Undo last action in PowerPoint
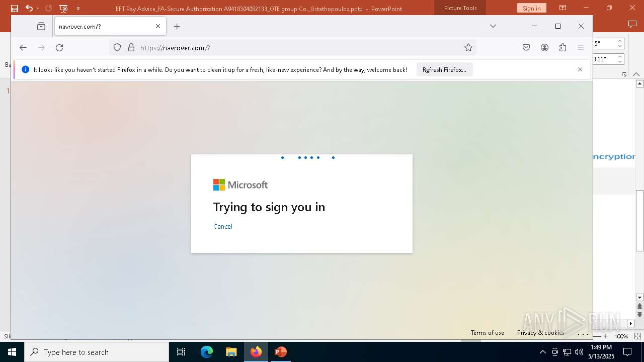 coord(29,8)
